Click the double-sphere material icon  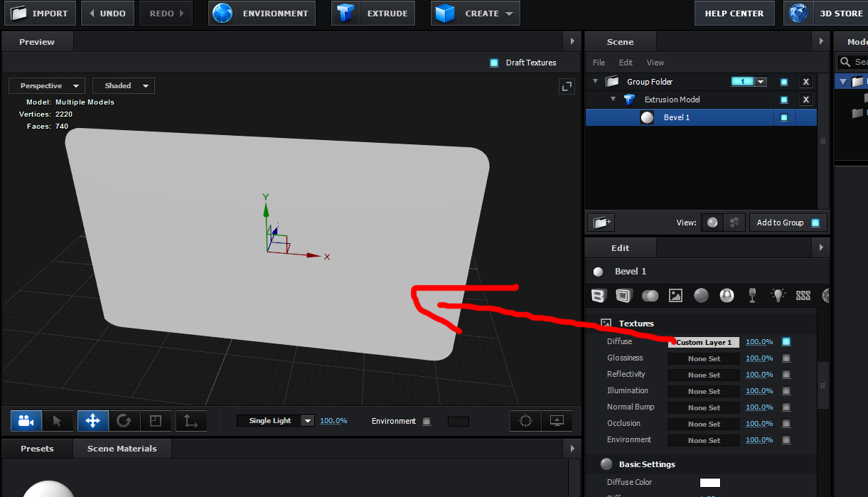click(650, 295)
